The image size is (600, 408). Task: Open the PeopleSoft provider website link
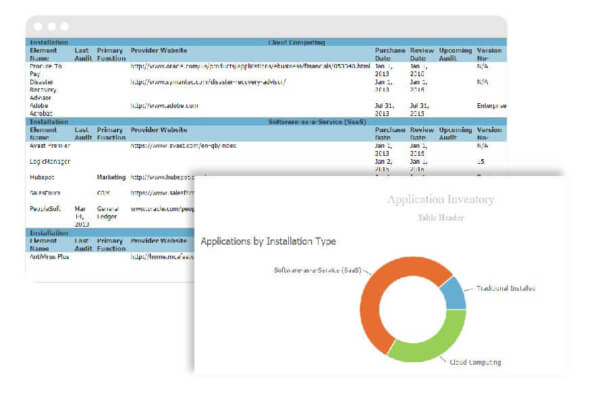[x=162, y=209]
